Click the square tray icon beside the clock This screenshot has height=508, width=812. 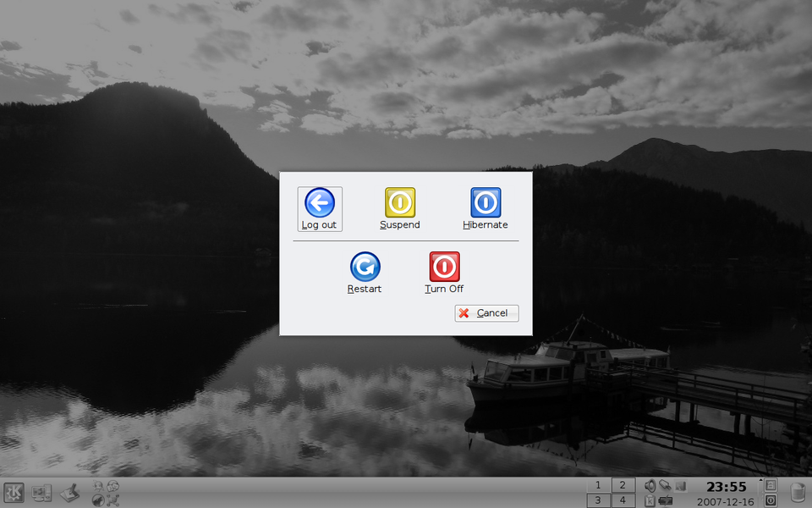point(680,486)
